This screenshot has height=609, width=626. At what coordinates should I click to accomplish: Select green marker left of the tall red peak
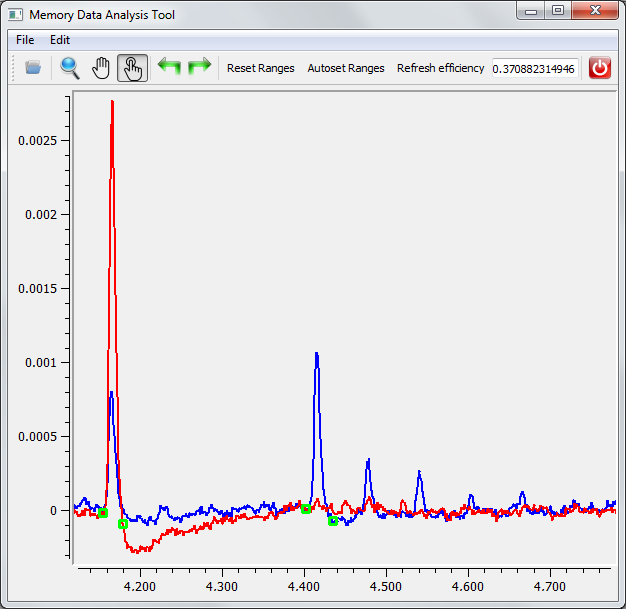103,513
